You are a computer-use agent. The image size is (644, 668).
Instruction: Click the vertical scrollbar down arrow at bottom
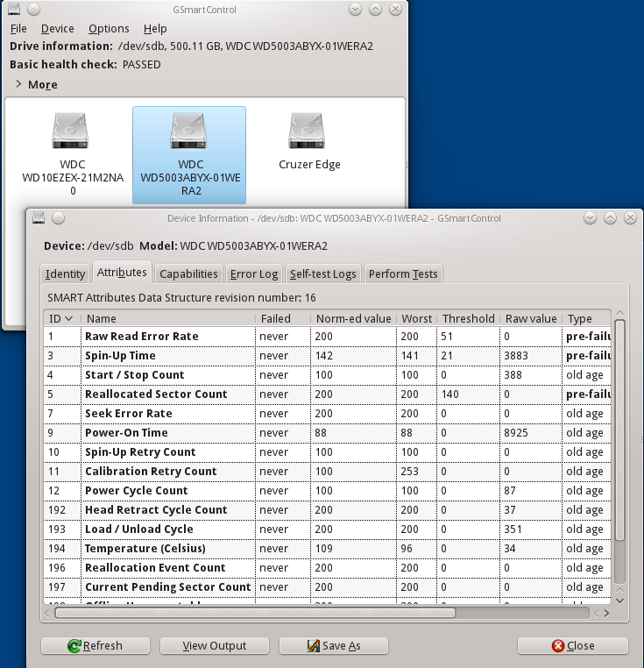(x=620, y=600)
